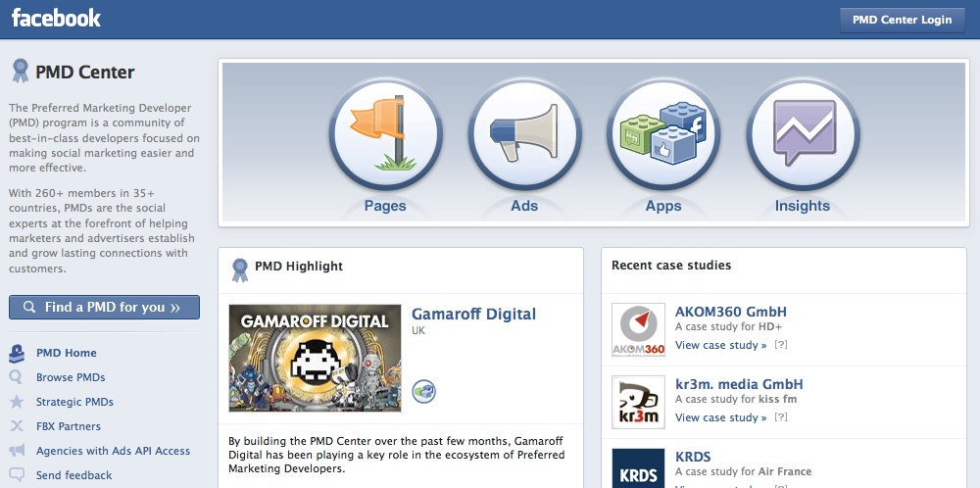This screenshot has width=980, height=488.
Task: Click the UK label under Gamaroff Digital
Action: (418, 330)
